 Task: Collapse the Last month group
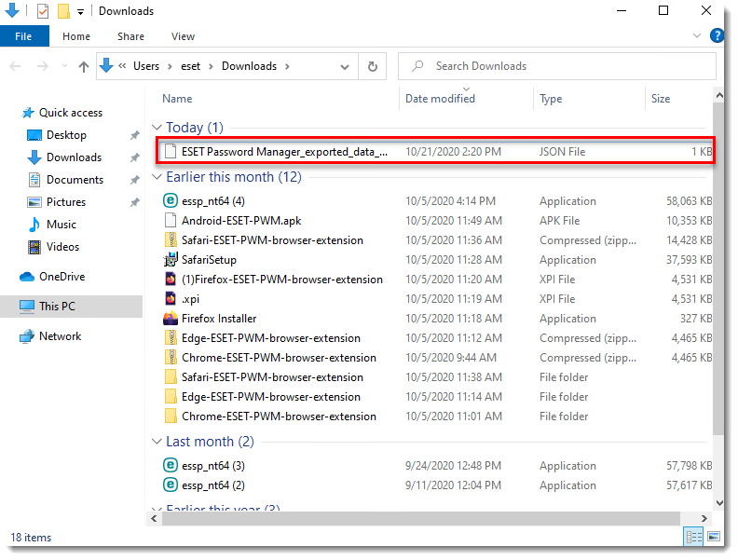tap(157, 442)
